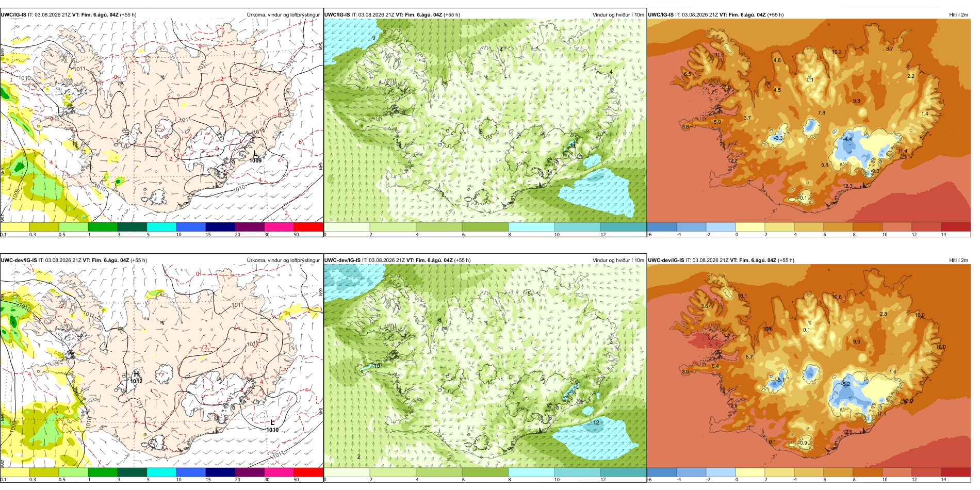Click the 12 wind label in UWC-dev wind map

(x=596, y=422)
